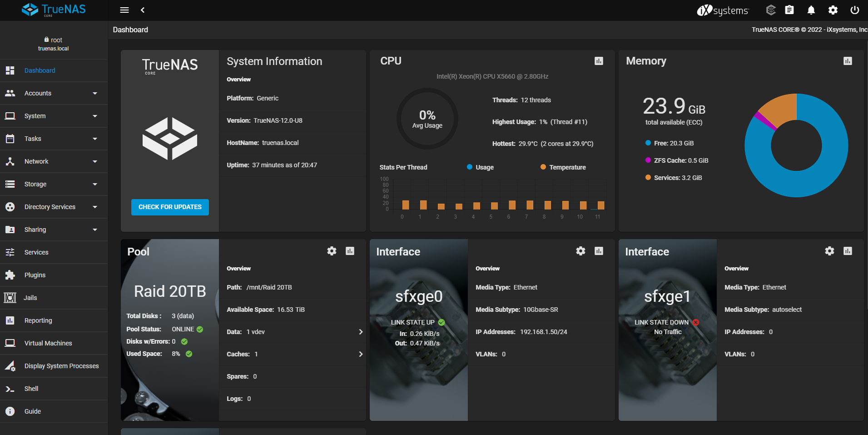Viewport: 868px width, 435px height.
Task: Click the Free memory legend dot
Action: 648,143
